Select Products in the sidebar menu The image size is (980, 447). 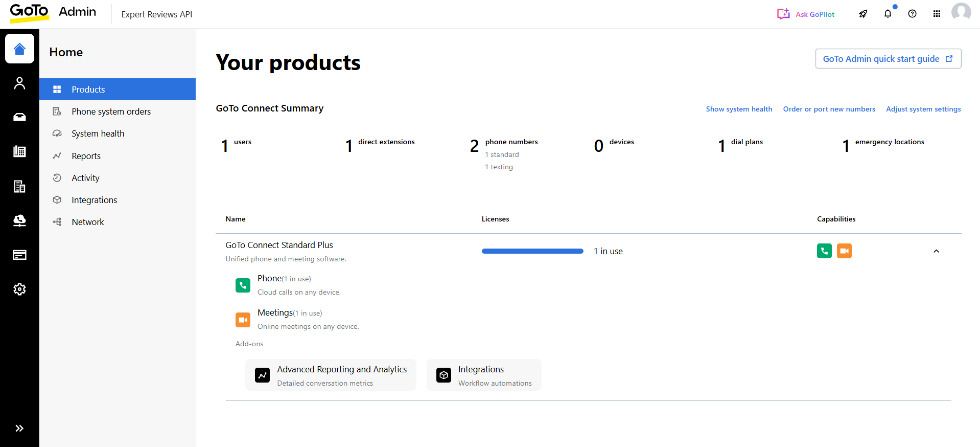tap(118, 90)
